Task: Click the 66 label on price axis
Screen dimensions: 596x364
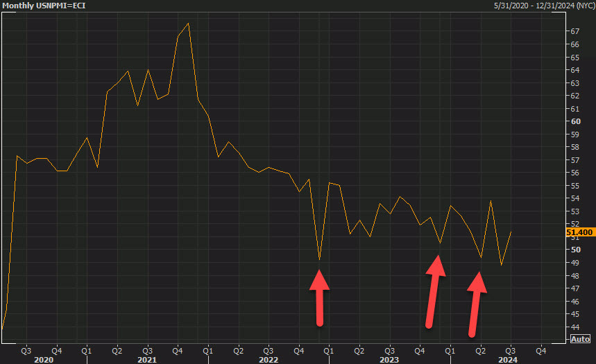Action: (575, 44)
